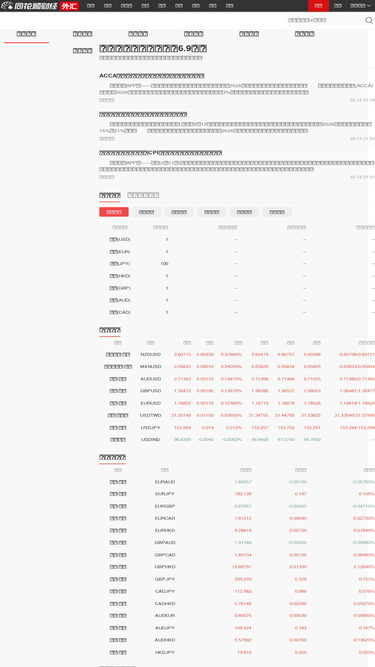Click the USDJPY currency pair code
Viewport: 375px width, 667px height.
point(151,428)
